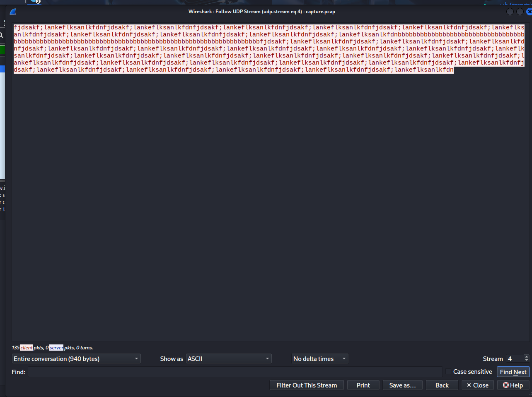532x397 pixels.
Task: Open the Entire conversation dropdown
Action: pos(76,359)
